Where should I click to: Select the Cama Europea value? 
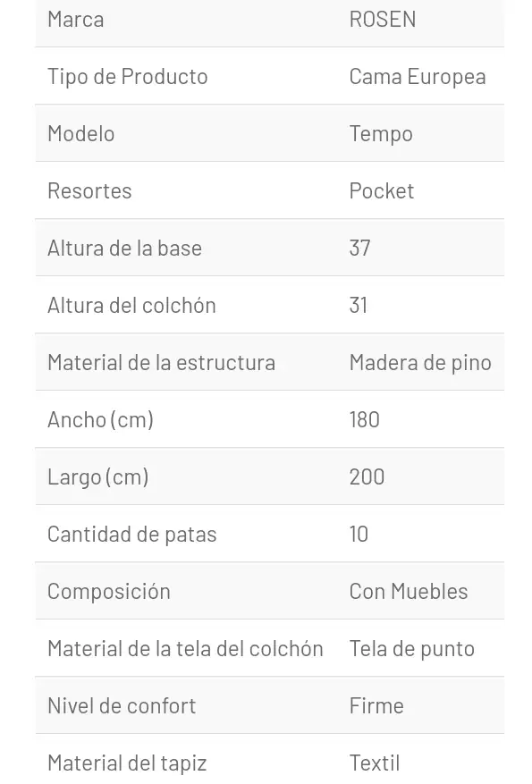click(x=418, y=77)
